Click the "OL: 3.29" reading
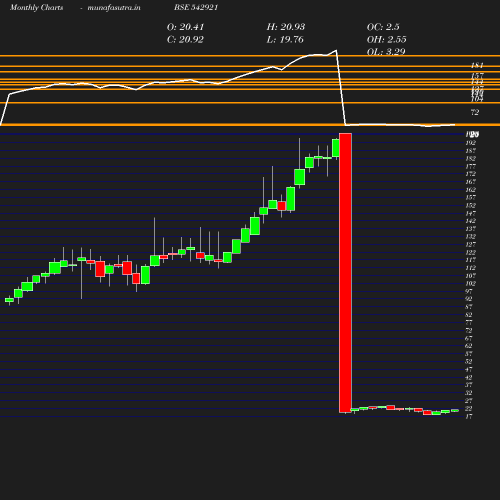500x500 pixels. pos(386,52)
